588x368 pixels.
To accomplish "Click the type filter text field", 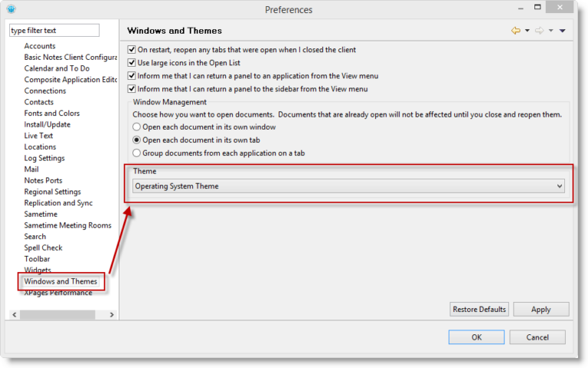I will click(54, 31).
